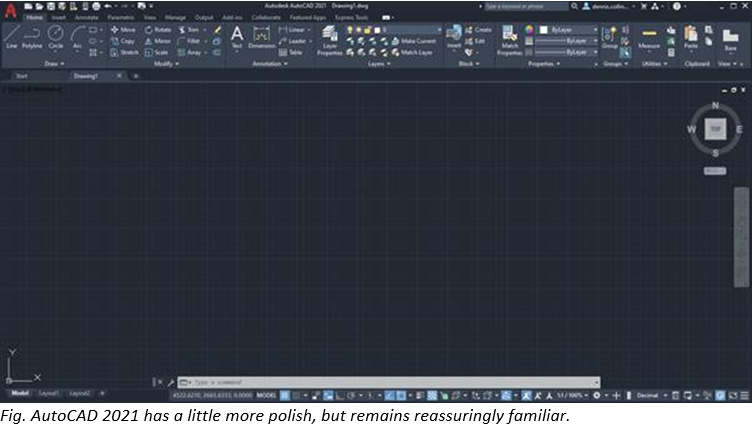Open Layer Properties manager

point(329,41)
